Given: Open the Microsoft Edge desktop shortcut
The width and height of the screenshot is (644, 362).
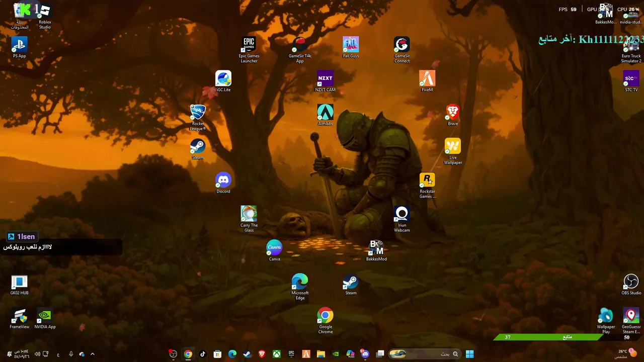Looking at the screenshot, I should point(300,287).
